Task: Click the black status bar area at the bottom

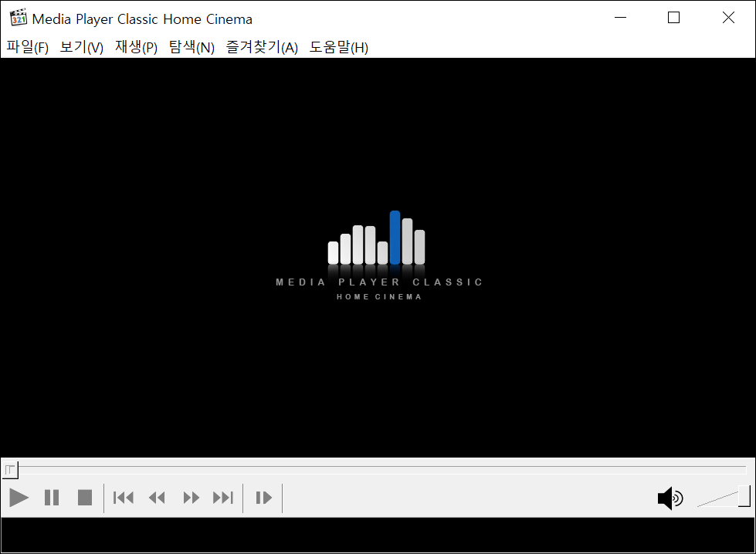Action: pos(378,535)
